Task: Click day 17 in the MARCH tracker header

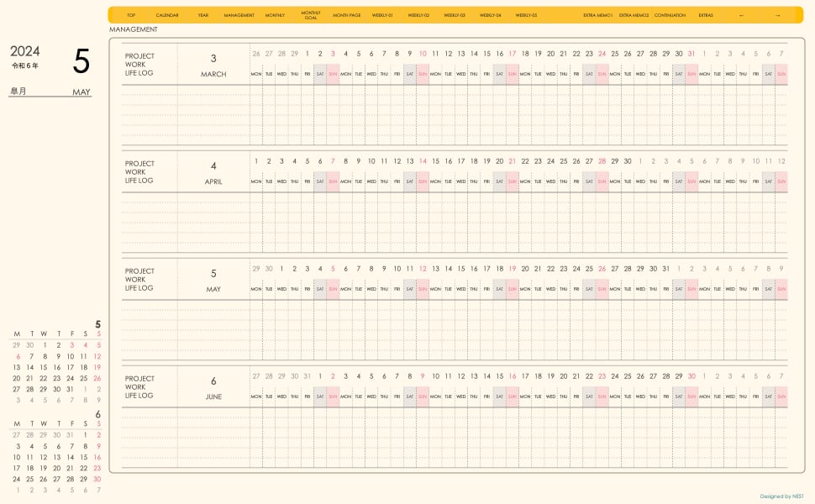Action: pyautogui.click(x=513, y=54)
